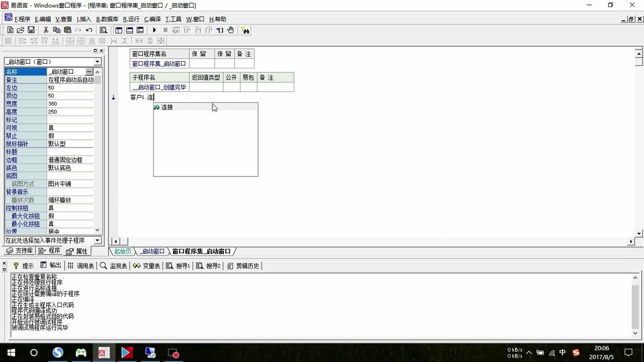This screenshot has height=362, width=644.
Task: Paste using the clipboard toolbar icon
Action: 68,30
